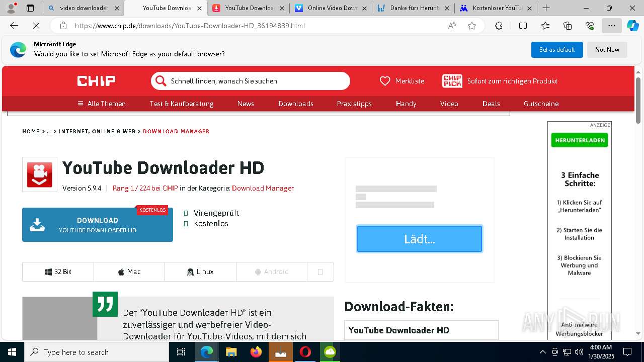The width and height of the screenshot is (644, 362).
Task: Open tab actions menu icon
Action: click(x=30, y=8)
